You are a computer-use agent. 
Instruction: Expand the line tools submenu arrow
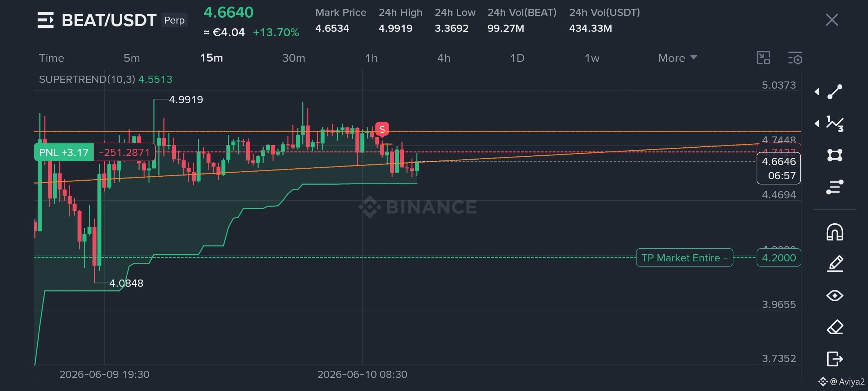[x=817, y=92]
